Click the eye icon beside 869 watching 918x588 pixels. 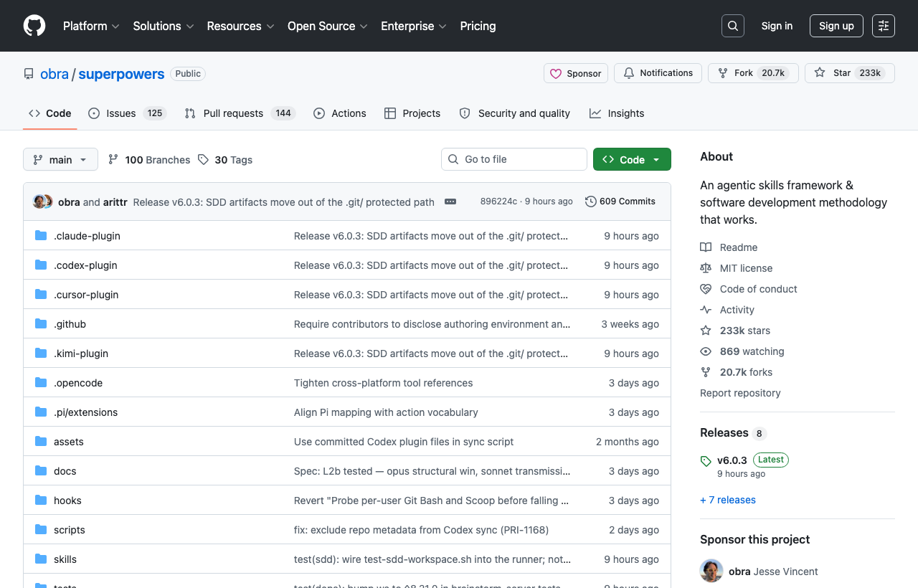[x=706, y=351]
